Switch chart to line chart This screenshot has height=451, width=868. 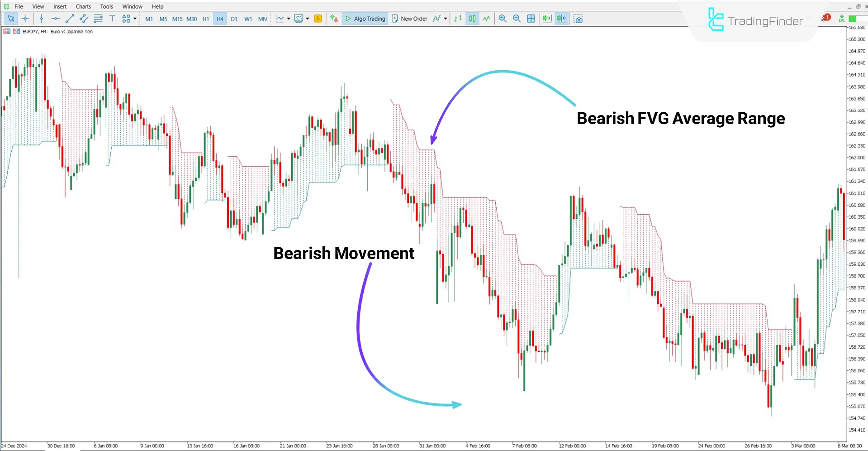pyautogui.click(x=486, y=19)
